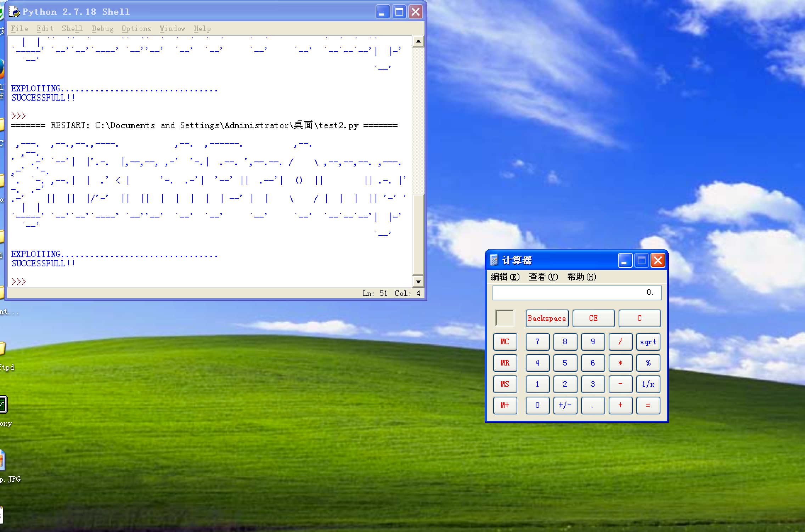The width and height of the screenshot is (805, 532).
Task: Click calculator digit 8 button
Action: [565, 342]
